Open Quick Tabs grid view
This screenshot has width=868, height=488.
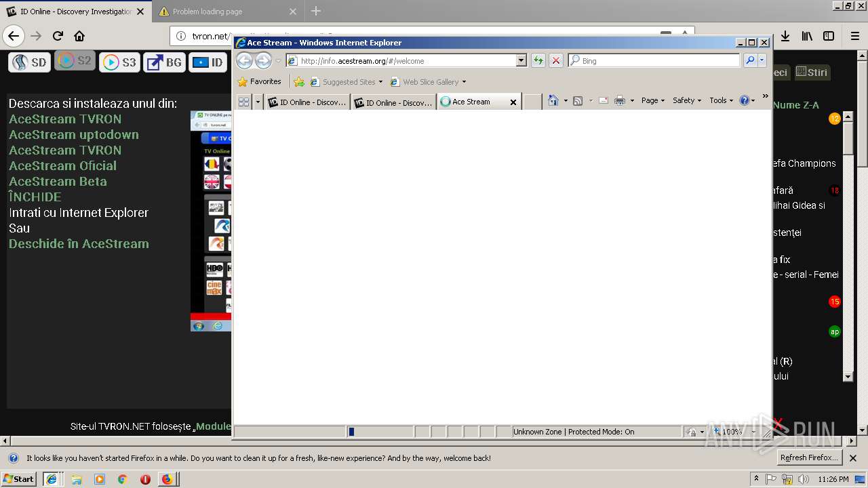243,102
